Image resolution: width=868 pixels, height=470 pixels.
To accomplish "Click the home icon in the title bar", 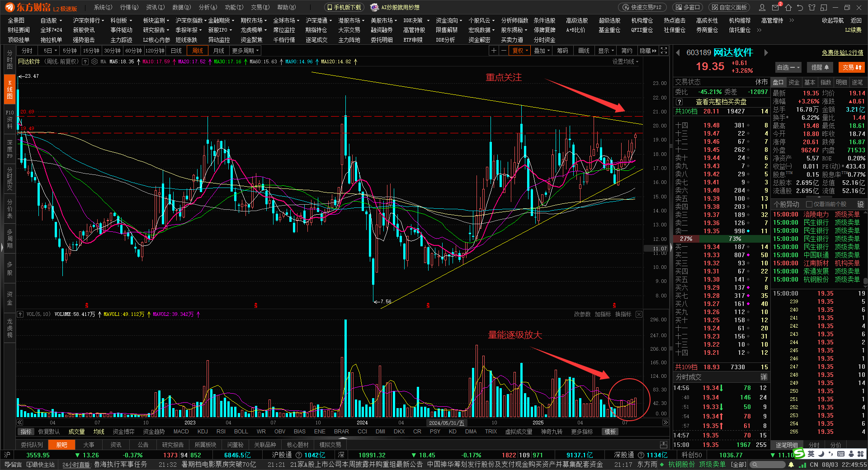I will tap(788, 7).
